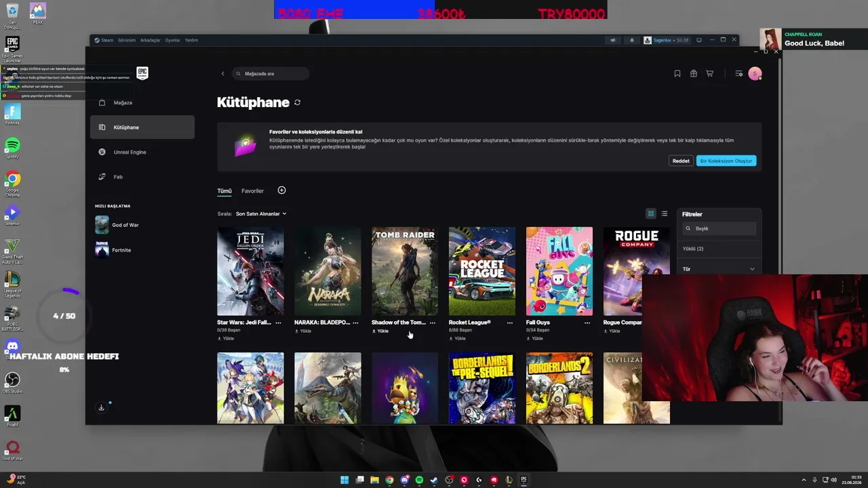Image resolution: width=868 pixels, height=488 pixels.
Task: Click the Mağazada ara search box
Action: coord(270,73)
